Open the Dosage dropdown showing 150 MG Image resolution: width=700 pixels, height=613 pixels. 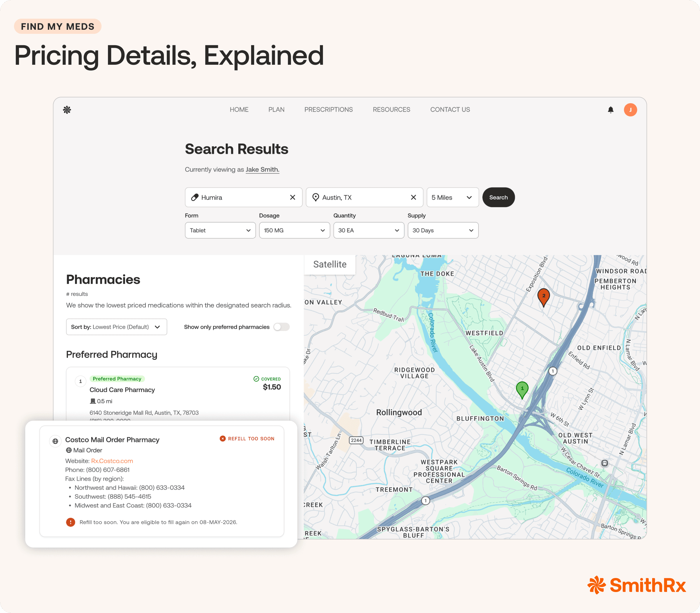tap(295, 230)
